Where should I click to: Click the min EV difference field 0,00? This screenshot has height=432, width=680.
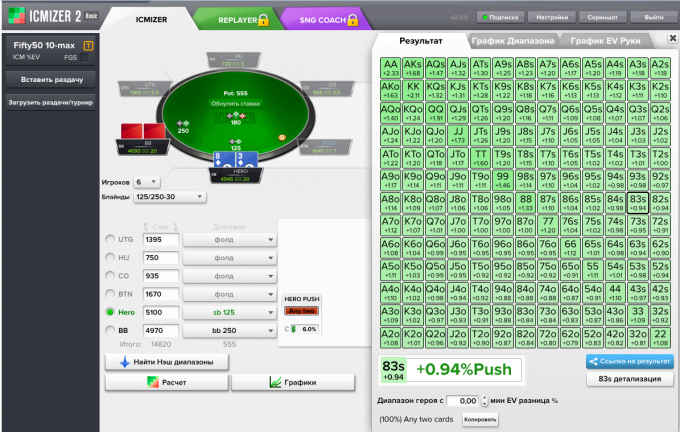(463, 401)
